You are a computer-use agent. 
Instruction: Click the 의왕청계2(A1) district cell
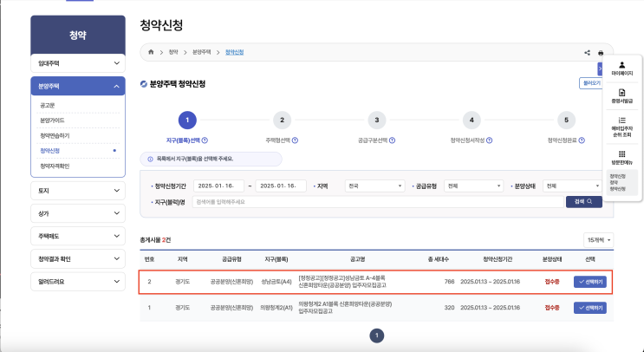pyautogui.click(x=276, y=308)
